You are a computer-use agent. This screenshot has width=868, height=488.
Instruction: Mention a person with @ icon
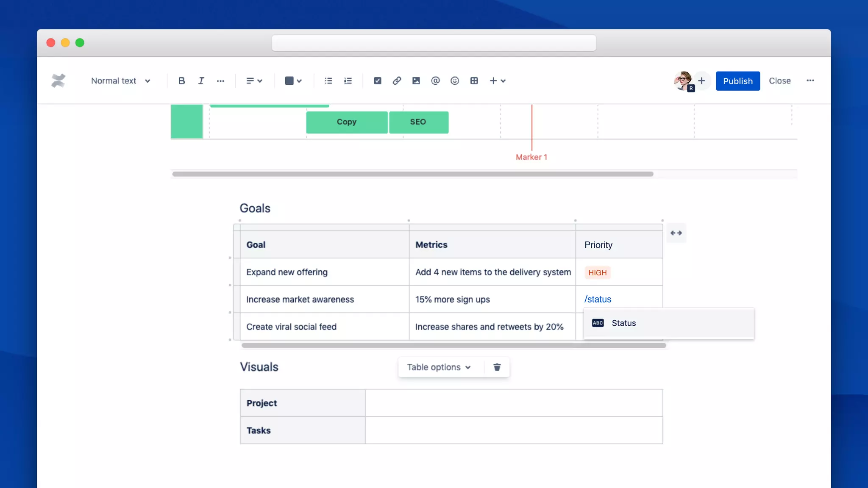coord(435,81)
